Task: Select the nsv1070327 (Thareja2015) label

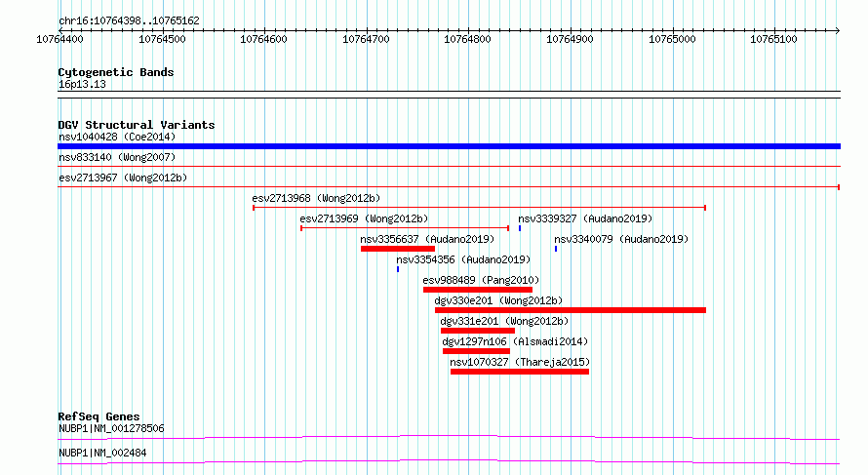Action: (x=520, y=362)
